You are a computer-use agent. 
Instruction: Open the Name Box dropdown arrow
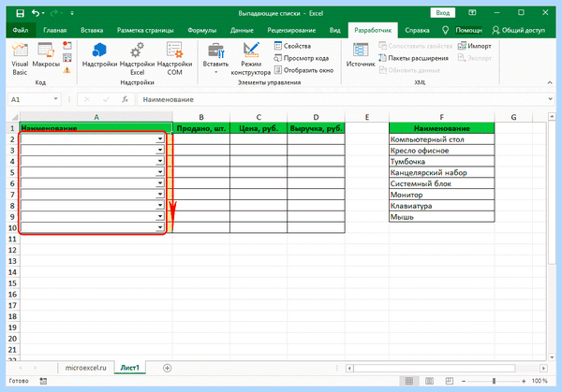pos(55,99)
